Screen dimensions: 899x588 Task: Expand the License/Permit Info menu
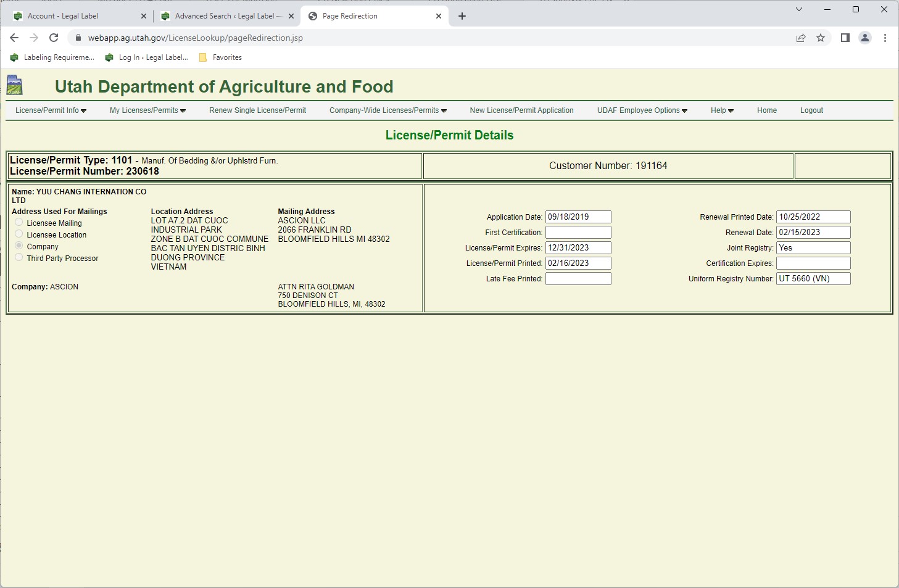point(51,110)
